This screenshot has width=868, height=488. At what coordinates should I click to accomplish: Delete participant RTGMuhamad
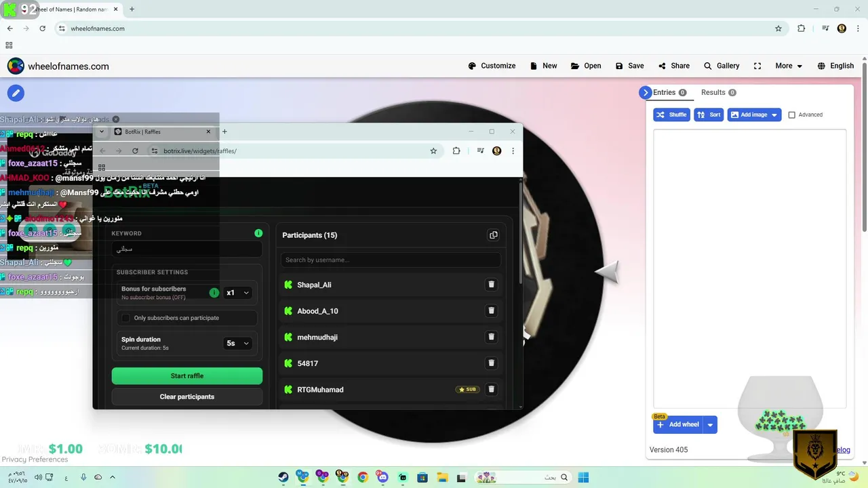(x=492, y=390)
